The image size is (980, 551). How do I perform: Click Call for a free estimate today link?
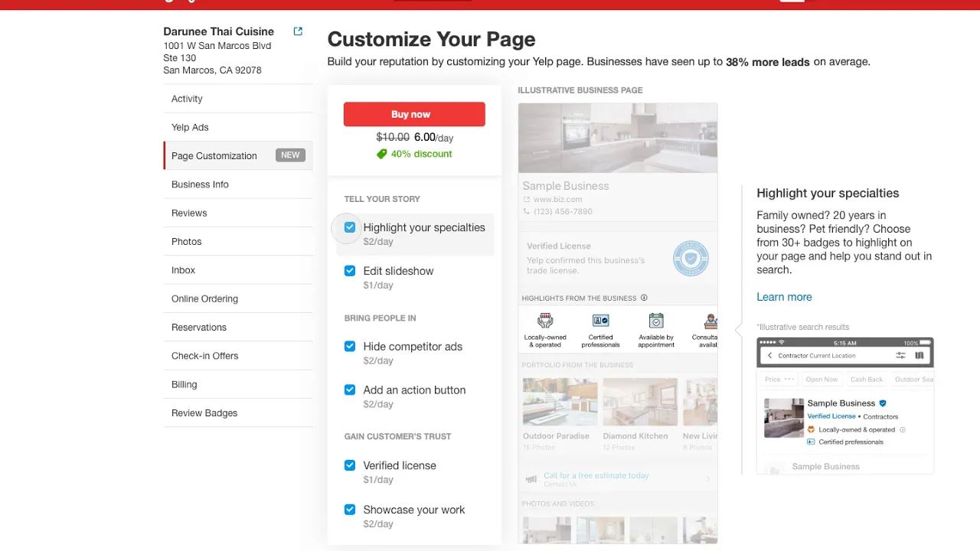pyautogui.click(x=596, y=475)
